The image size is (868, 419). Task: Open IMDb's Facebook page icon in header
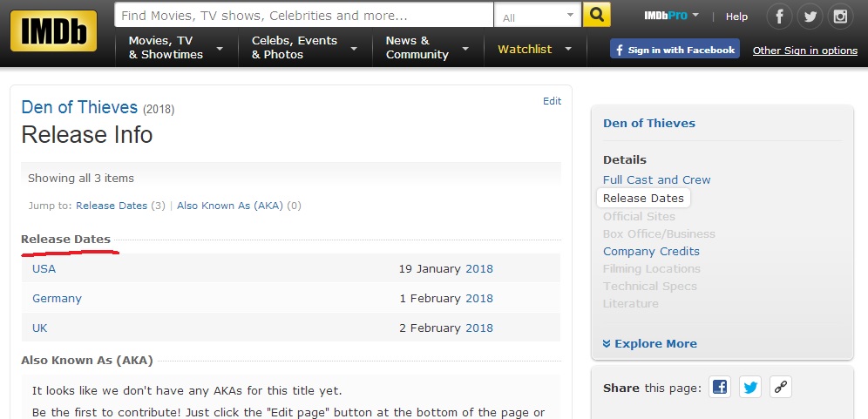(780, 17)
